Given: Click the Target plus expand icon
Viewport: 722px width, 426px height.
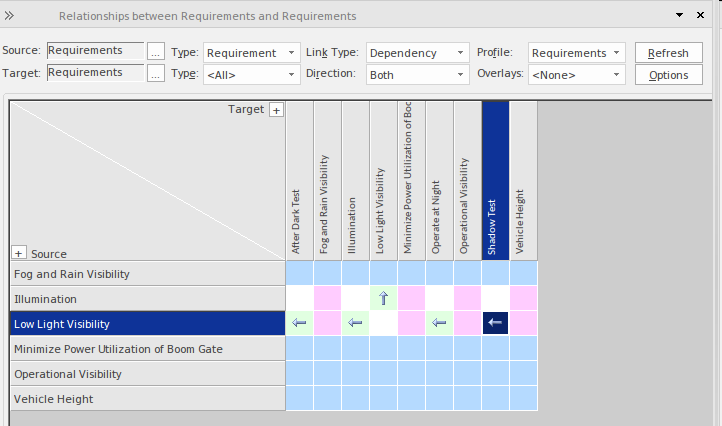Looking at the screenshot, I should click(x=277, y=110).
